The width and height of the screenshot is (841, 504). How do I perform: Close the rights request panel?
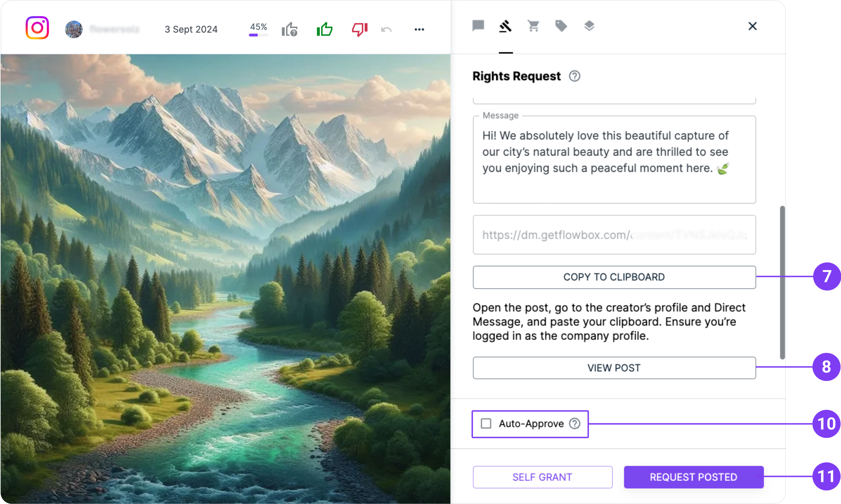752,26
